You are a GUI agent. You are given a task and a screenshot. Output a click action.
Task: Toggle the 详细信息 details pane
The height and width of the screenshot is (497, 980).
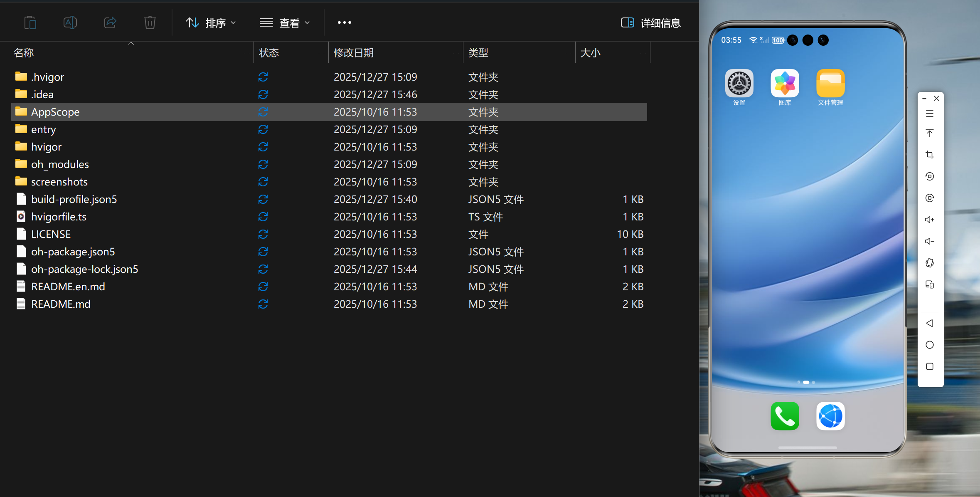pyautogui.click(x=651, y=23)
